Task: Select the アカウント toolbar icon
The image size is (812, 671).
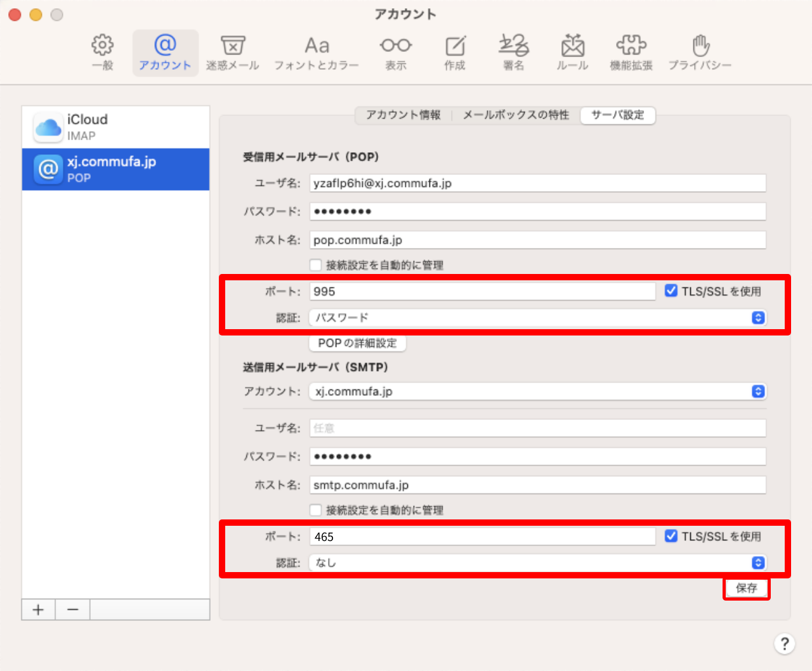Action: pos(165,53)
